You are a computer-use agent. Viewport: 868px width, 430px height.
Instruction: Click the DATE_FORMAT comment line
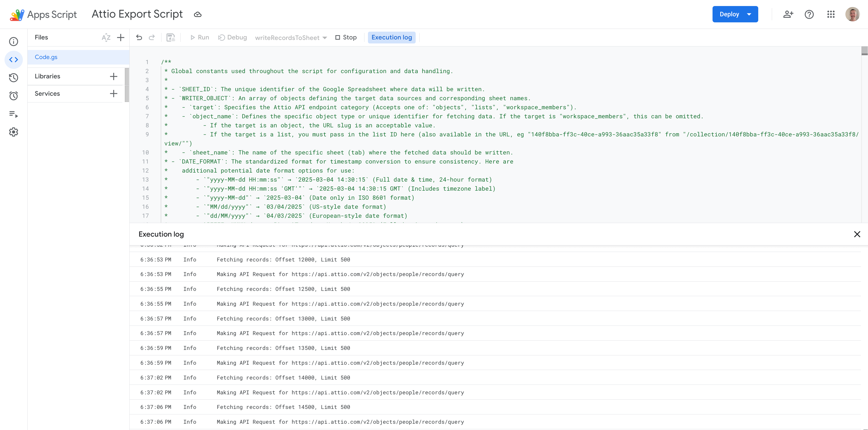click(x=339, y=162)
